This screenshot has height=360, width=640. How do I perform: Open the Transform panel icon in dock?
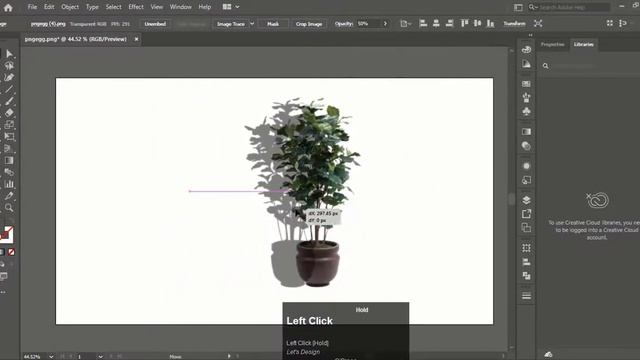tap(526, 248)
